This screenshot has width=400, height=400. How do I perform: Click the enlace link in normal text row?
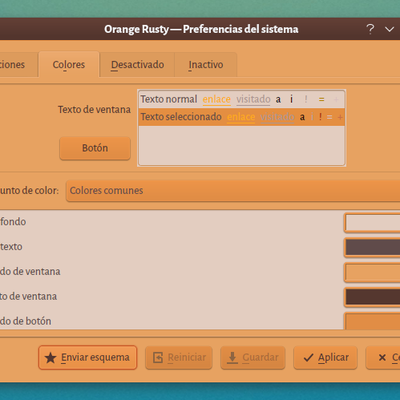[217, 99]
